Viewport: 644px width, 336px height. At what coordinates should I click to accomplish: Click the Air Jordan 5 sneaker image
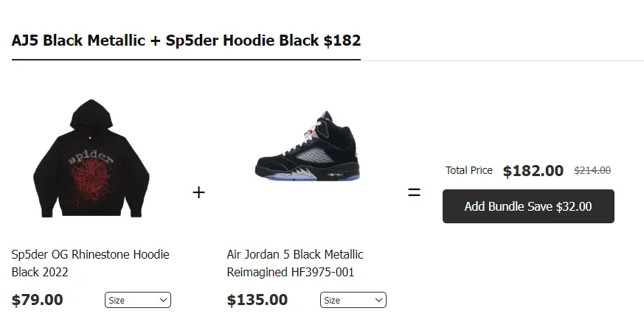coord(307,147)
